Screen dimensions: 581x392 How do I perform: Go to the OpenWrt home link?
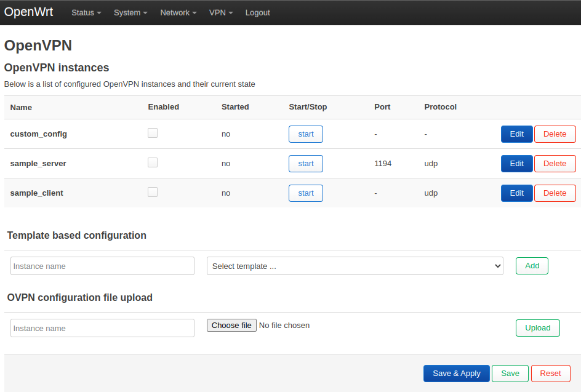28,12
